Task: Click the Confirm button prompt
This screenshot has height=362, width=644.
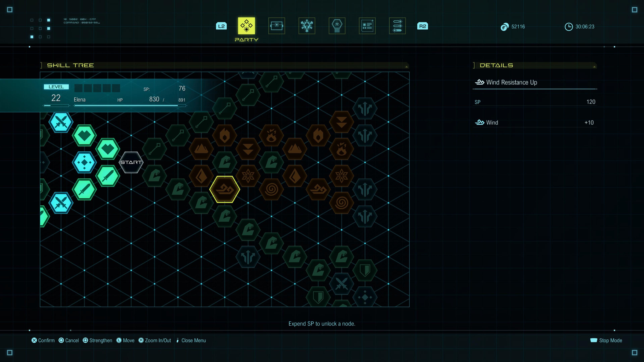Action: (43, 340)
